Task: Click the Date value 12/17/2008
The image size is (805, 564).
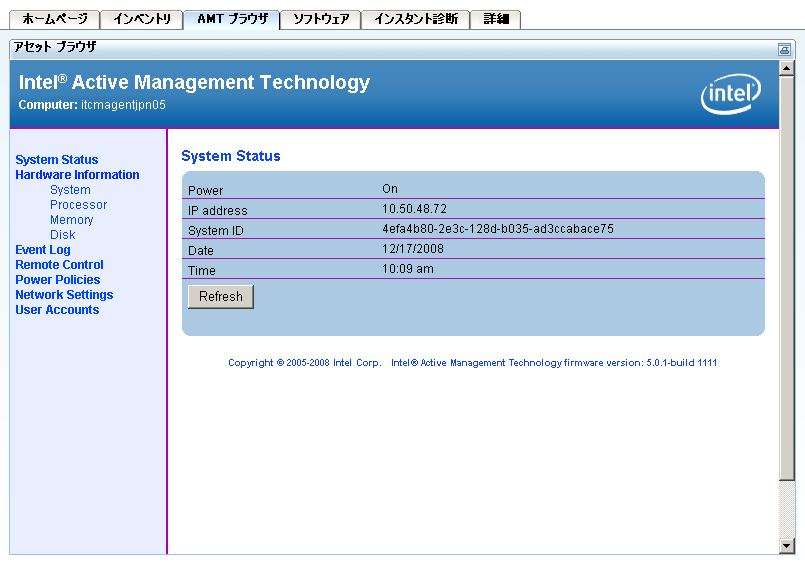Action: [x=413, y=249]
